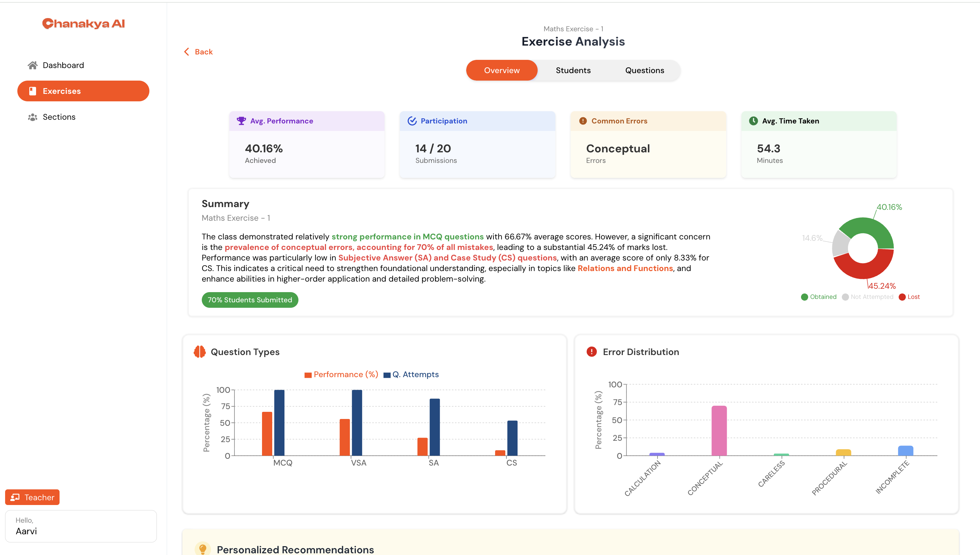
Task: Switch to the Students tab
Action: [x=573, y=70]
